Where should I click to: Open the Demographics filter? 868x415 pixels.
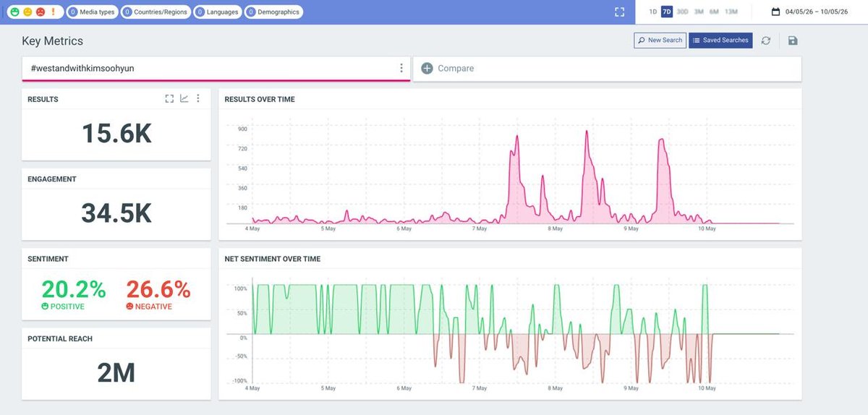tap(273, 12)
